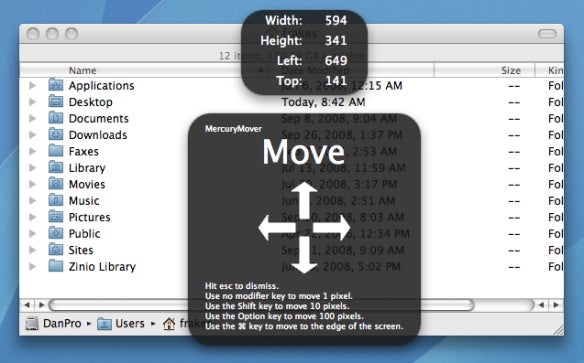Click the Documents folder icon
Viewport: 584px width, 363px height.
pos(55,118)
